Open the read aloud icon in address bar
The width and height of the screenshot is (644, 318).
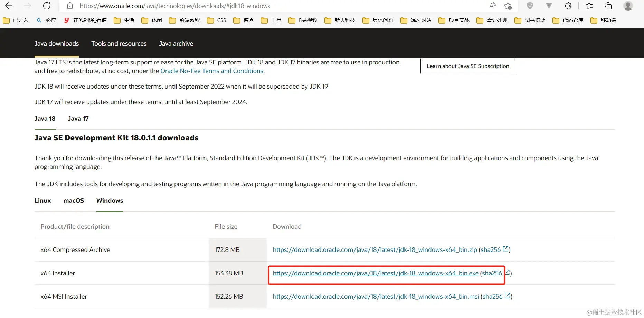(x=492, y=6)
